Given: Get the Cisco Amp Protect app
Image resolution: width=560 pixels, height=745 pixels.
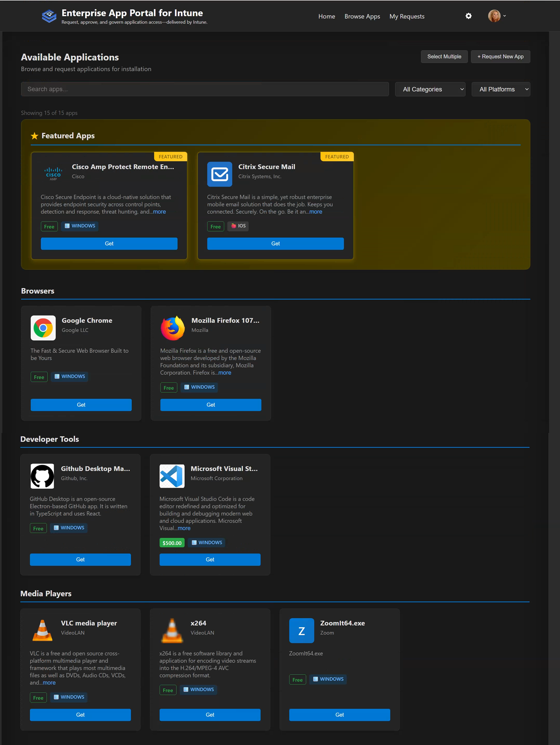Looking at the screenshot, I should tap(109, 243).
